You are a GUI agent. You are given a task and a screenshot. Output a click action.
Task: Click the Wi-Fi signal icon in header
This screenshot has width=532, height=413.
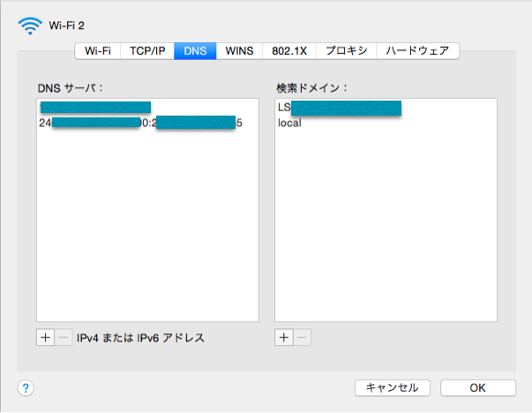pyautogui.click(x=30, y=24)
